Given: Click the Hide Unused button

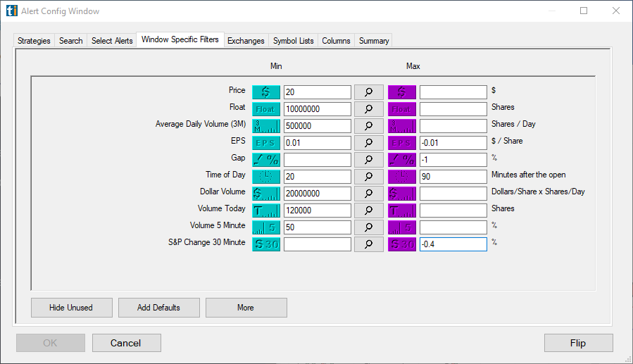Looking at the screenshot, I should [71, 308].
